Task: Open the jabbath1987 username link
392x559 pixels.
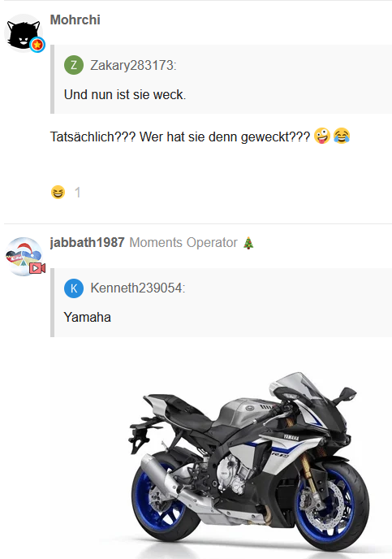Action: [87, 242]
